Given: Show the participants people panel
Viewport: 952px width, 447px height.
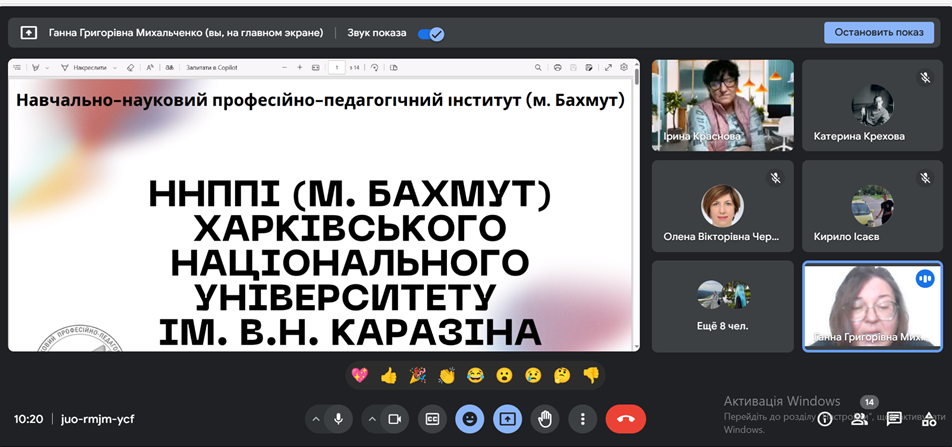Looking at the screenshot, I should (x=859, y=418).
